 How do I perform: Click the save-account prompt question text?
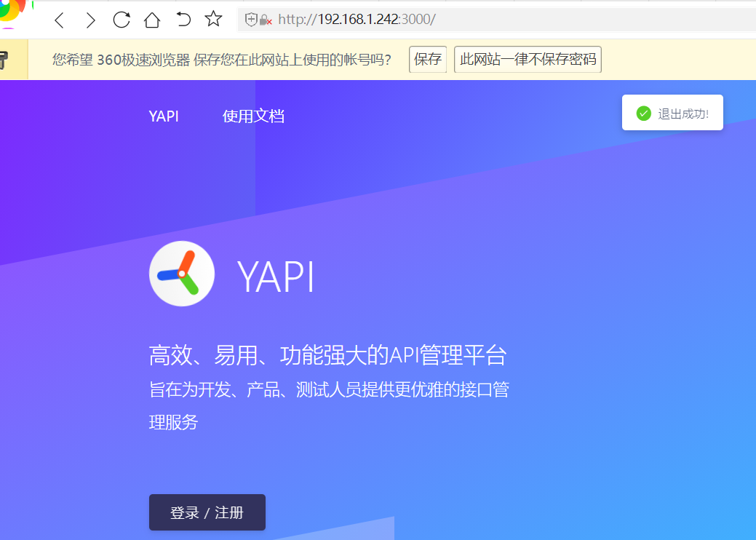[222, 59]
